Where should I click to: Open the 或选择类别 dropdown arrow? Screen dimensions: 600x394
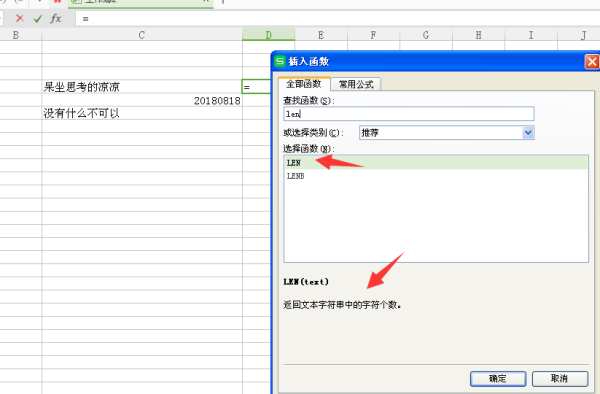point(528,133)
